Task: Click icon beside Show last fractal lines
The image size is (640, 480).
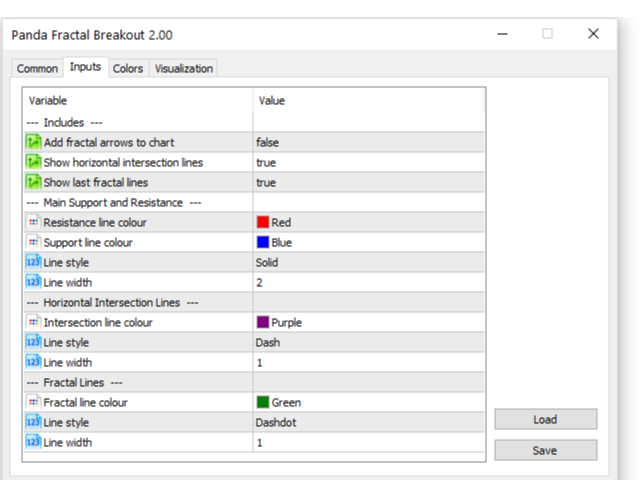Action: coord(33,182)
